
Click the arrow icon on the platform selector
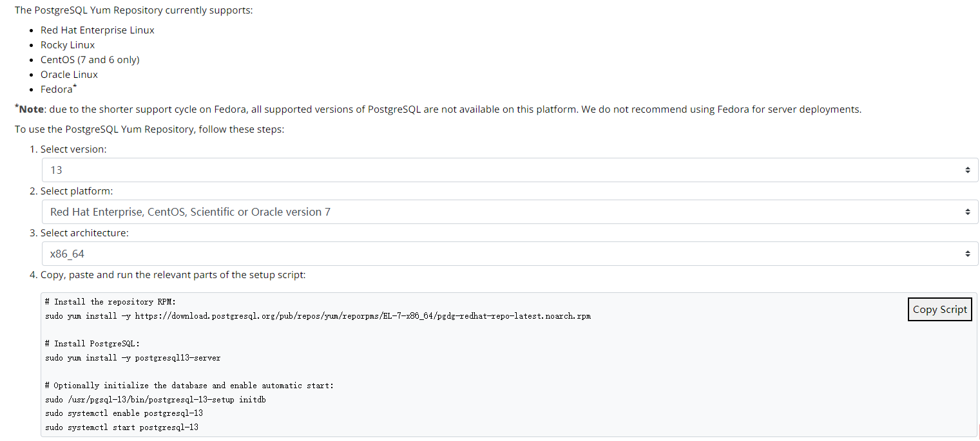[x=967, y=212]
